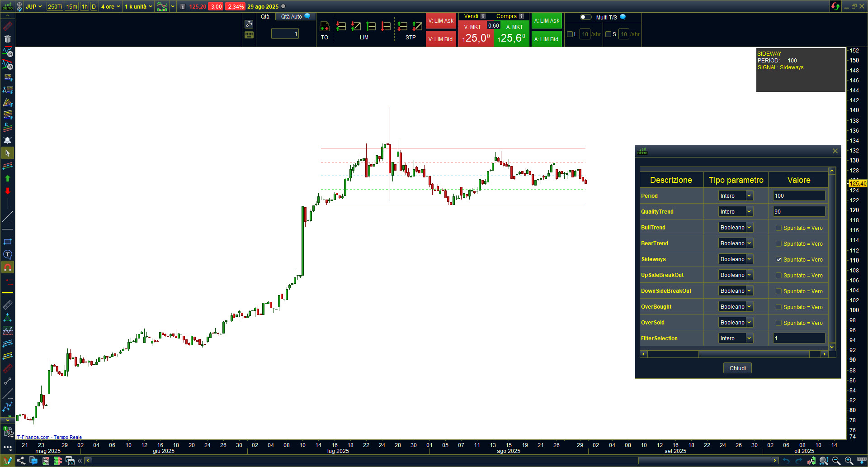Select the red down arrow drawing tool
Image resolution: width=868 pixels, height=467 pixels.
coord(8,191)
